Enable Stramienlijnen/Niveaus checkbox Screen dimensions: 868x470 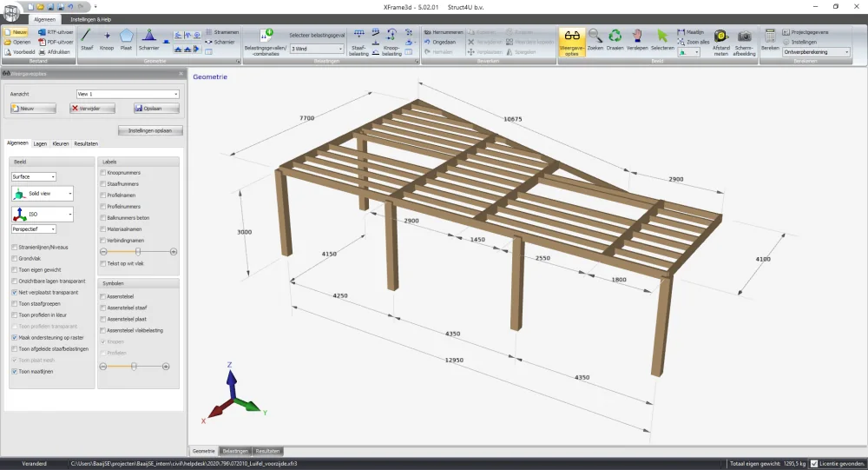(x=15, y=248)
